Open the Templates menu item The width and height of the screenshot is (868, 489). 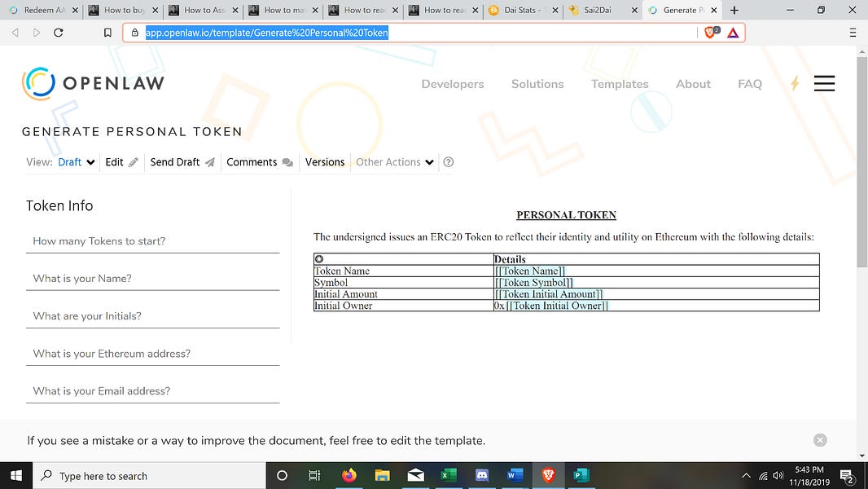tap(620, 84)
